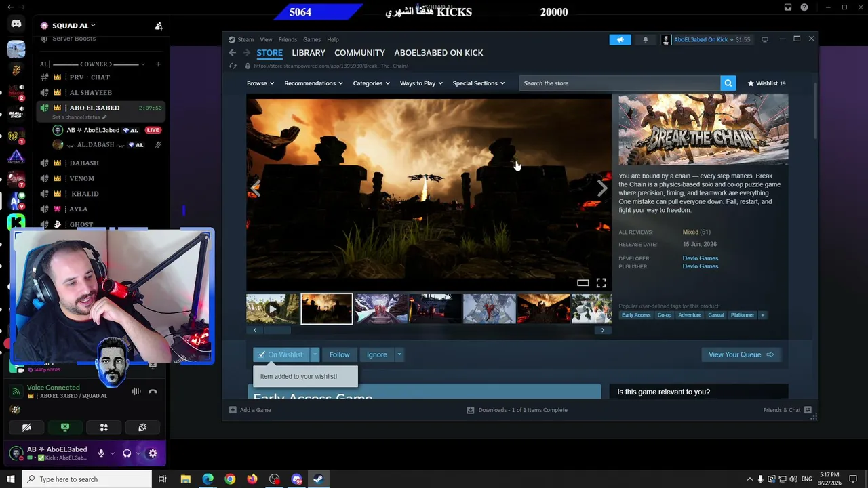Open Steam announcements megaphone
The height and width of the screenshot is (488, 868).
pos(620,39)
